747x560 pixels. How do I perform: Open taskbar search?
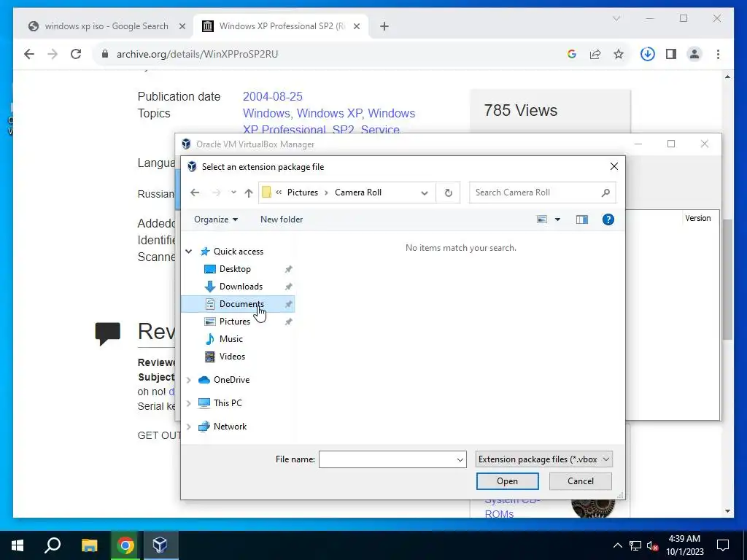point(53,545)
